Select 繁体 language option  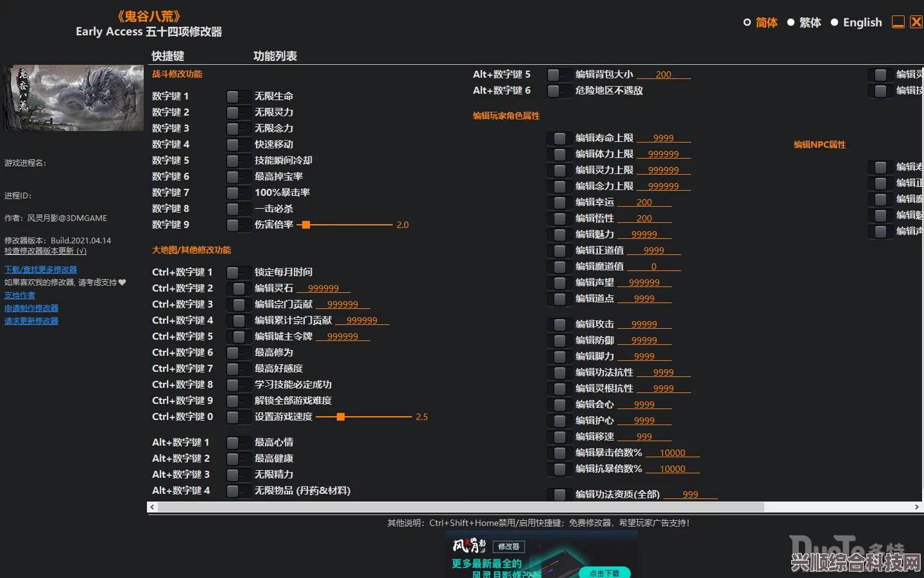(804, 22)
